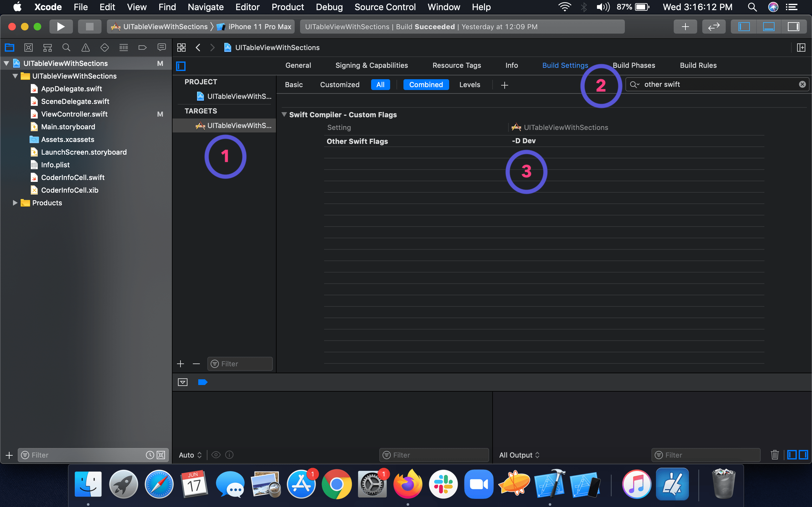Switch to the Build Phases tab

[x=633, y=65]
